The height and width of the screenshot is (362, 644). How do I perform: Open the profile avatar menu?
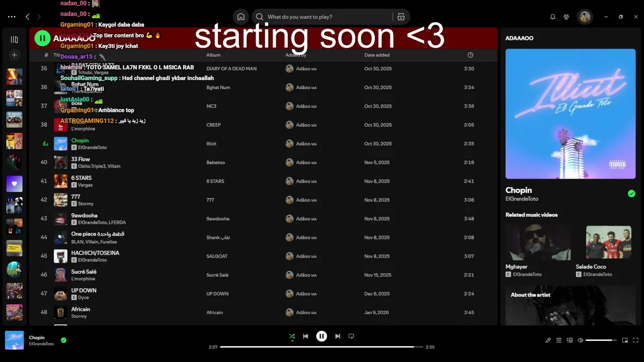tap(585, 17)
